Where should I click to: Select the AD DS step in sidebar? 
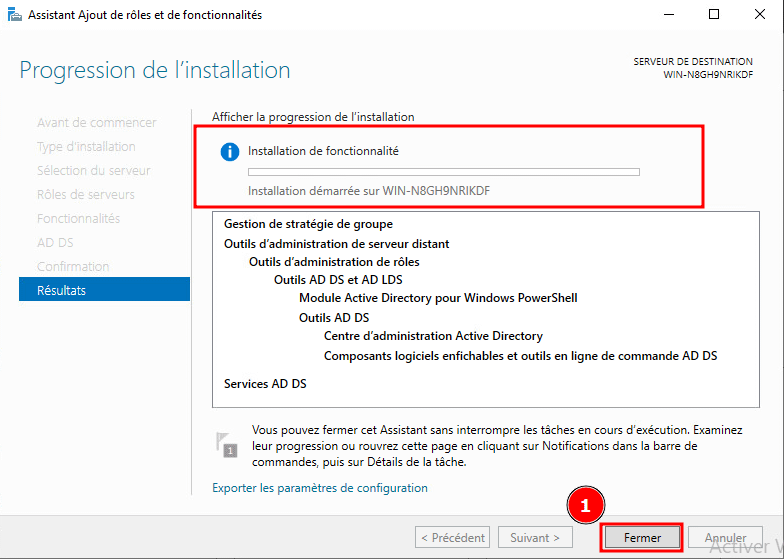[x=55, y=242]
